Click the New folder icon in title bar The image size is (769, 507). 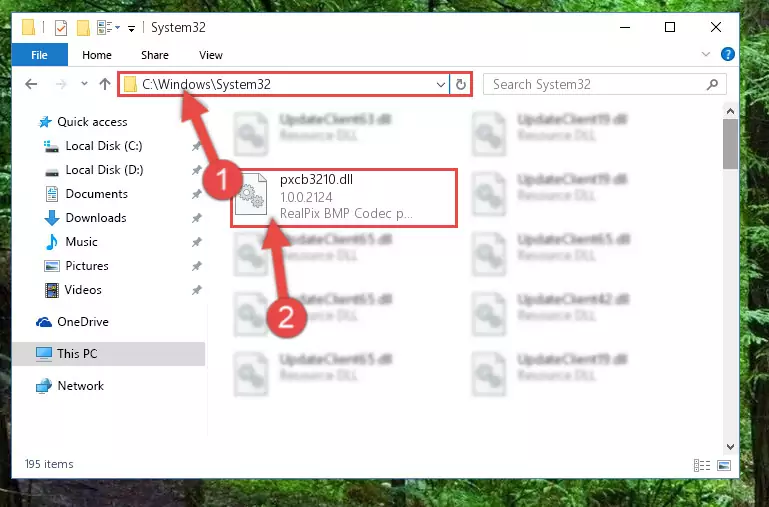(83, 27)
